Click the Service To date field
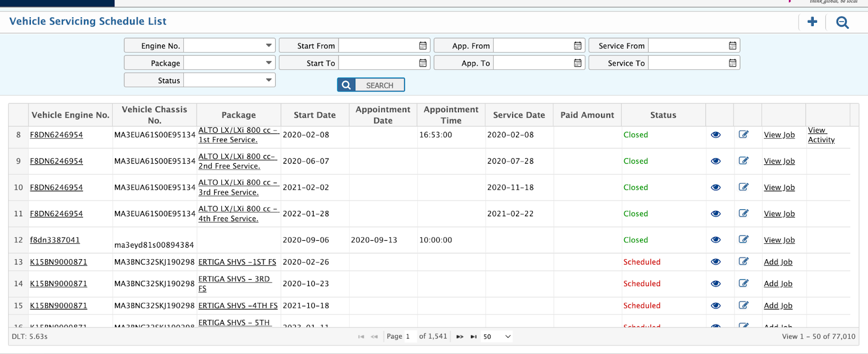Screen dimensions: 868x354 click(x=688, y=63)
